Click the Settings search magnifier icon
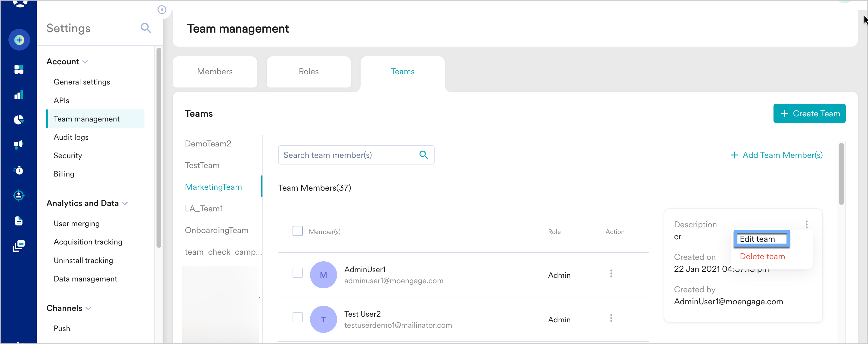The width and height of the screenshot is (868, 344). click(146, 28)
